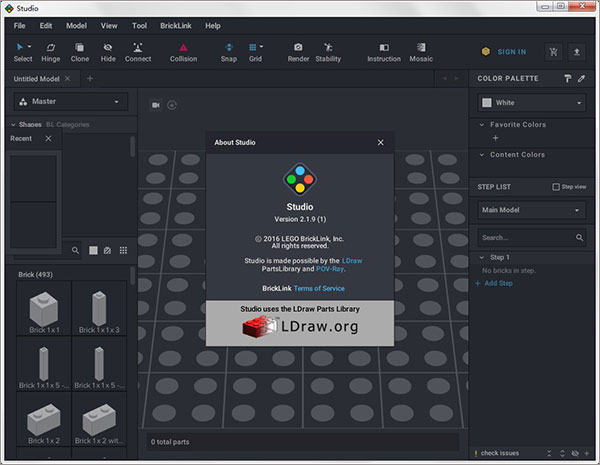This screenshot has height=465, width=600.
Task: Open the Render tool
Action: 298,52
